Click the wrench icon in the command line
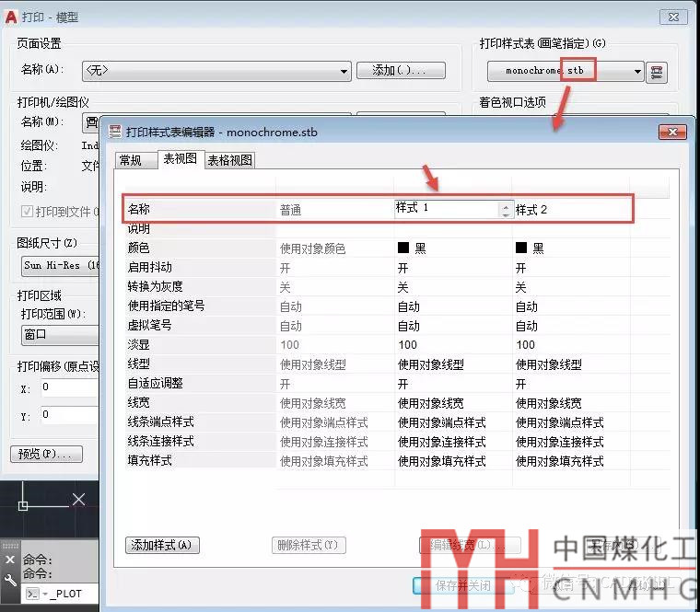 (x=10, y=581)
